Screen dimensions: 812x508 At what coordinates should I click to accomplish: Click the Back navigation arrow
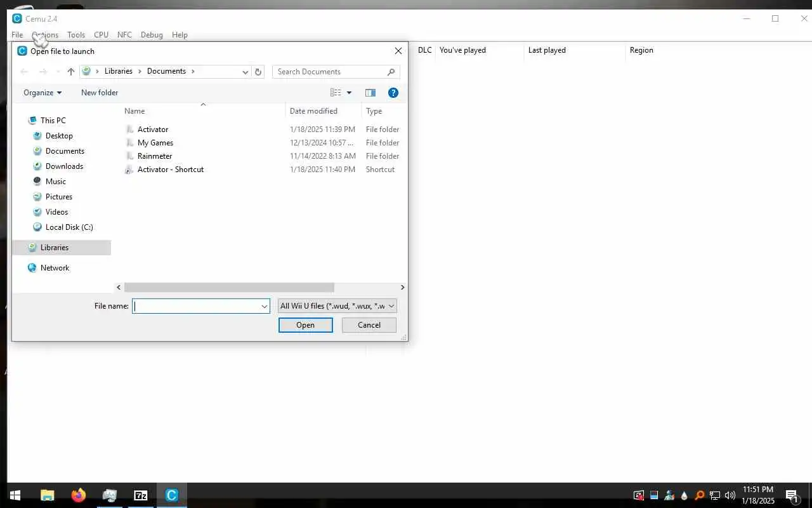[x=24, y=72]
